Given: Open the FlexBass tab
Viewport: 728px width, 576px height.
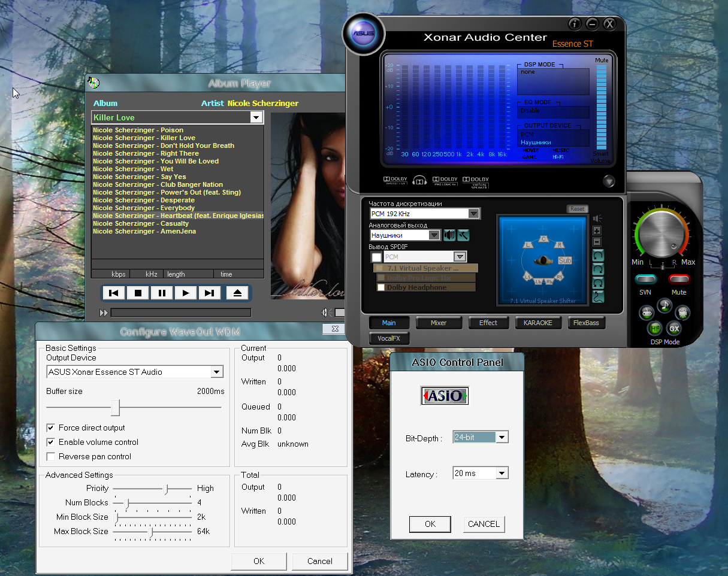Looking at the screenshot, I should pyautogui.click(x=586, y=323).
